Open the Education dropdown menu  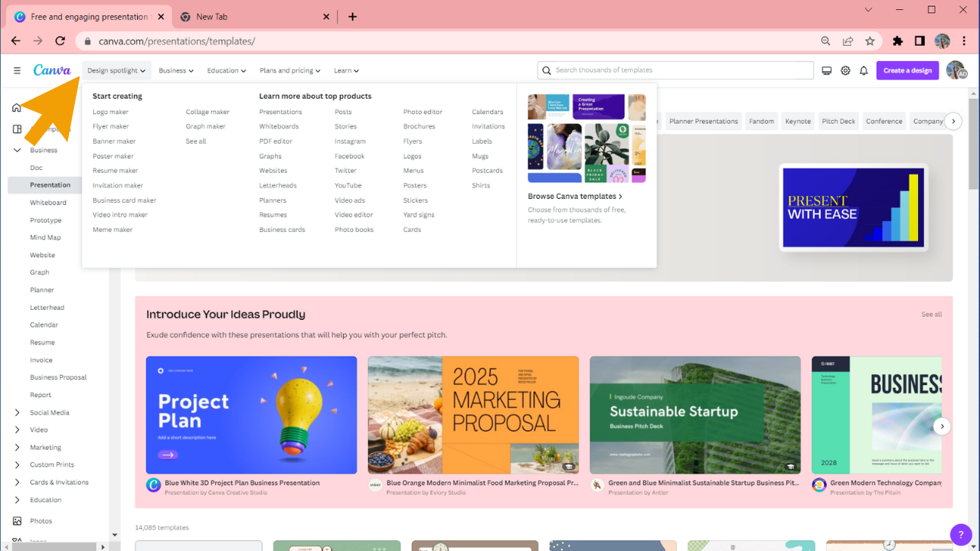click(x=227, y=70)
